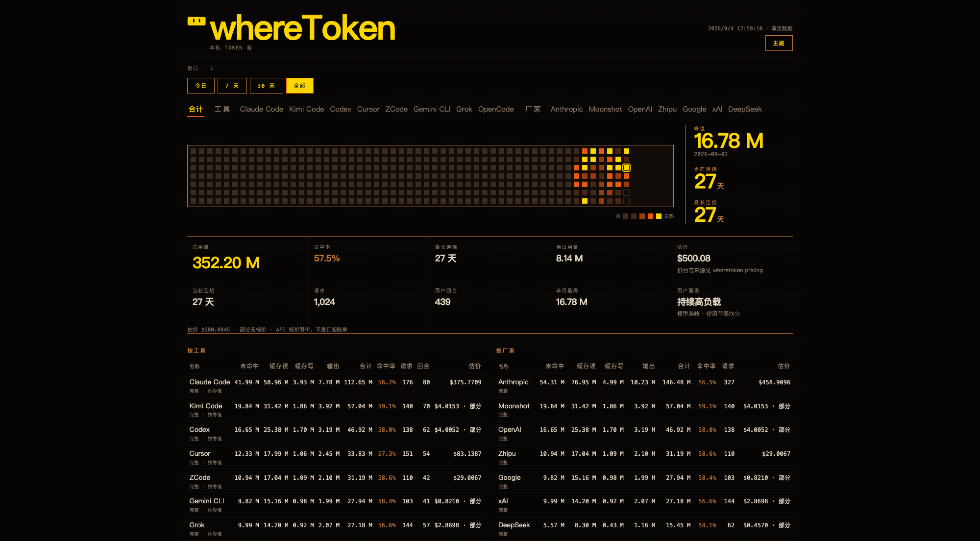Viewport: 980px width, 541px height.
Task: Click the 1,024 requests value
Action: coord(324,302)
